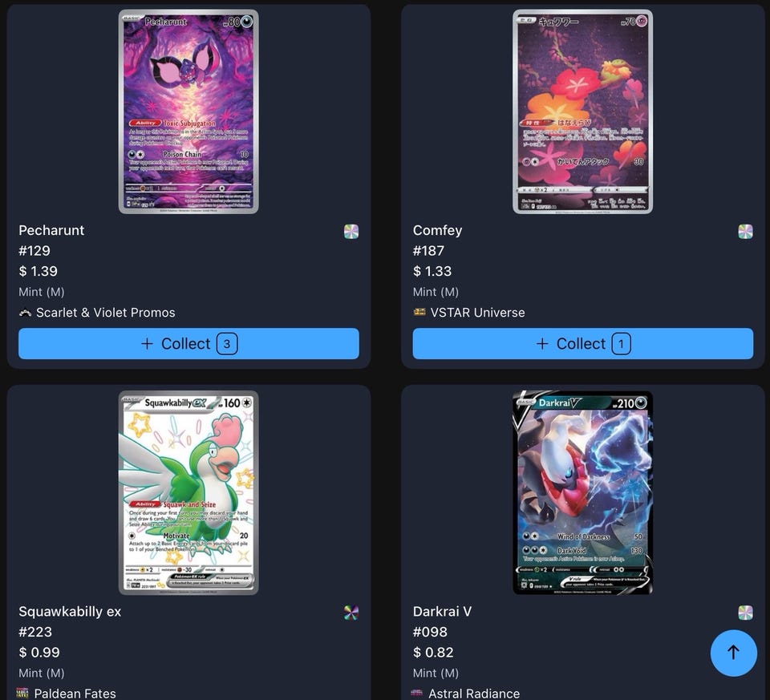770x700 pixels.
Task: Click the holo foil icon beside Comfey
Action: click(745, 231)
